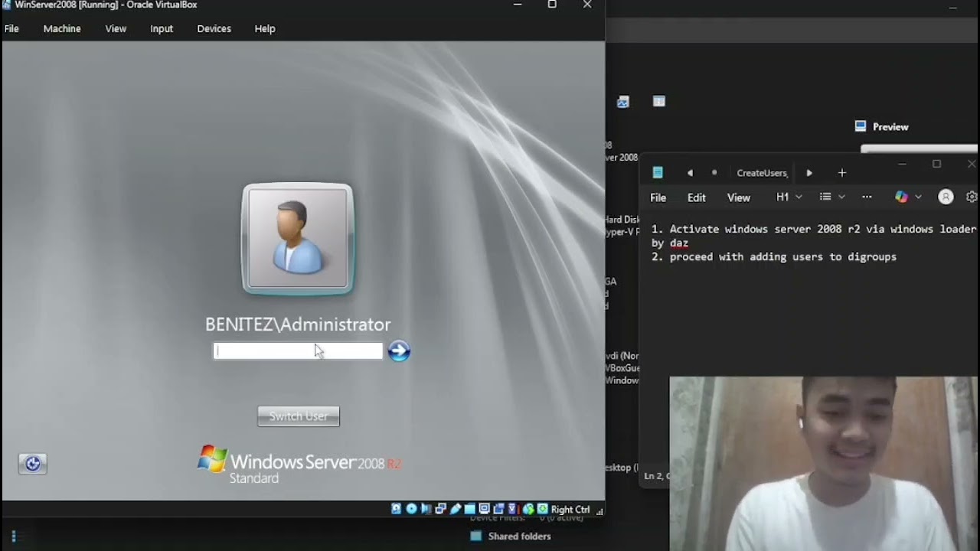Open the VirtualBox Help menu
The width and height of the screenshot is (980, 551).
pos(265,28)
